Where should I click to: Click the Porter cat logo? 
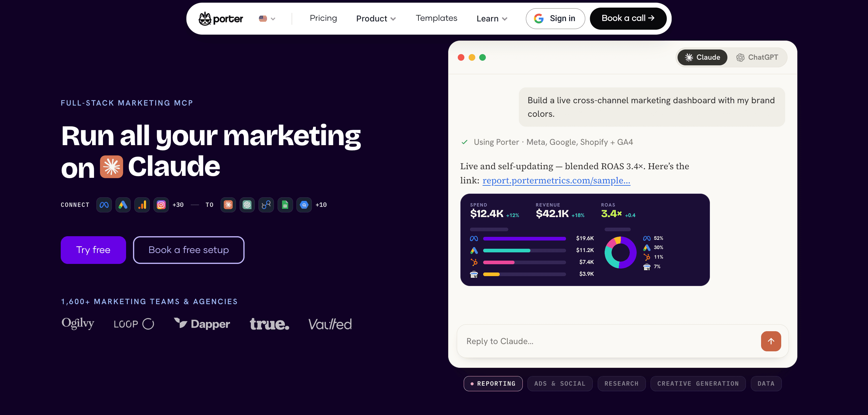[x=220, y=18]
